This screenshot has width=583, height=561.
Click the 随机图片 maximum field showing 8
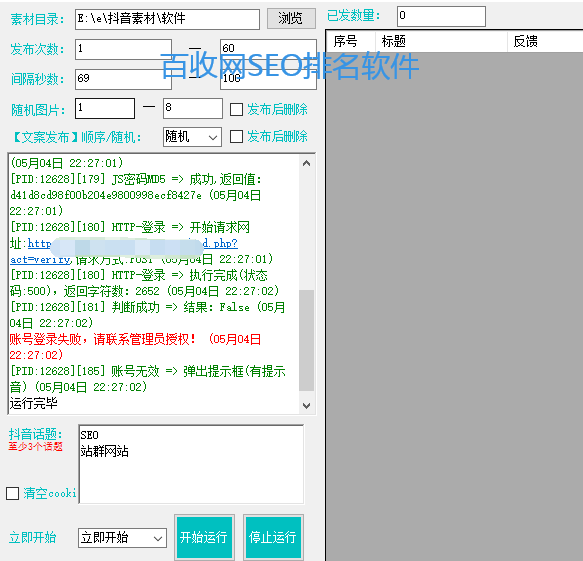coord(193,108)
